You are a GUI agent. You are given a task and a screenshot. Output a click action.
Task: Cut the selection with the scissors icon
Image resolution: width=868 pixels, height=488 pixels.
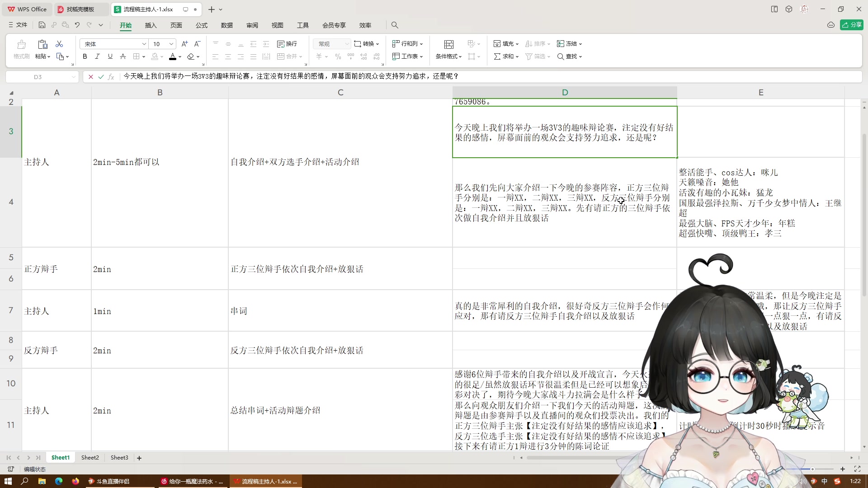click(59, 43)
